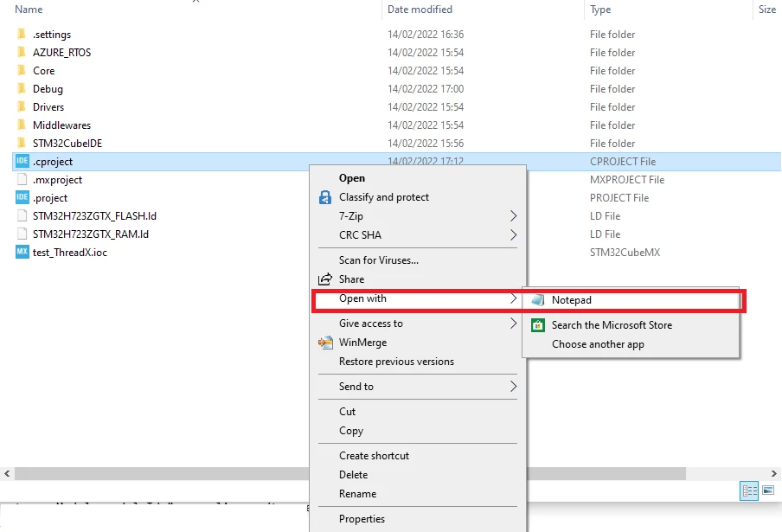The image size is (782, 532).
Task: Sort by Date modified column header
Action: [420, 10]
